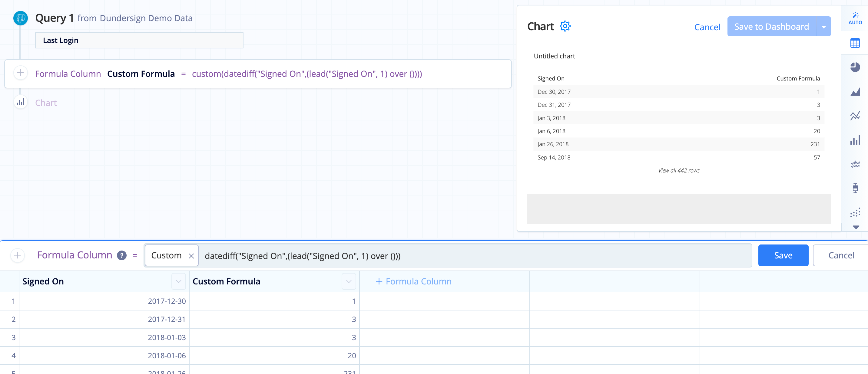Click Formula Column label in pipeline step
Viewport: 868px width, 374px height.
pyautogui.click(x=68, y=74)
